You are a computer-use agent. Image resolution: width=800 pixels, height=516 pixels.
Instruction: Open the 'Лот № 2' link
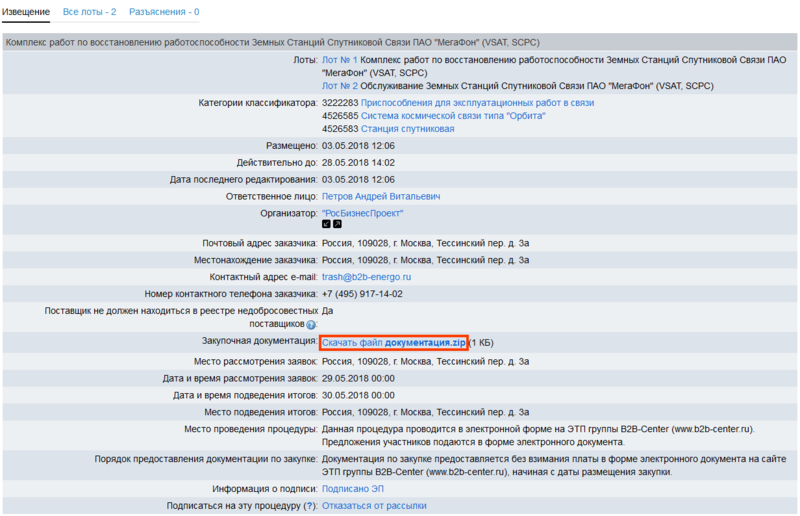[x=339, y=87]
